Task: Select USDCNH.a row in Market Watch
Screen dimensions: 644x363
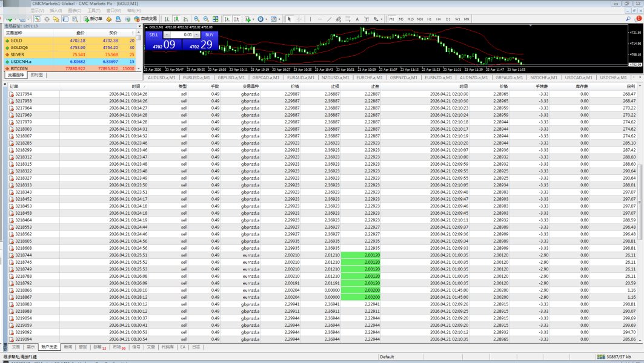Action: (70, 62)
